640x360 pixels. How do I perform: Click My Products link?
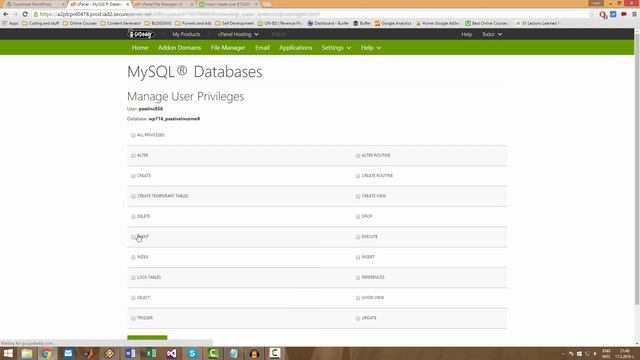(186, 34)
